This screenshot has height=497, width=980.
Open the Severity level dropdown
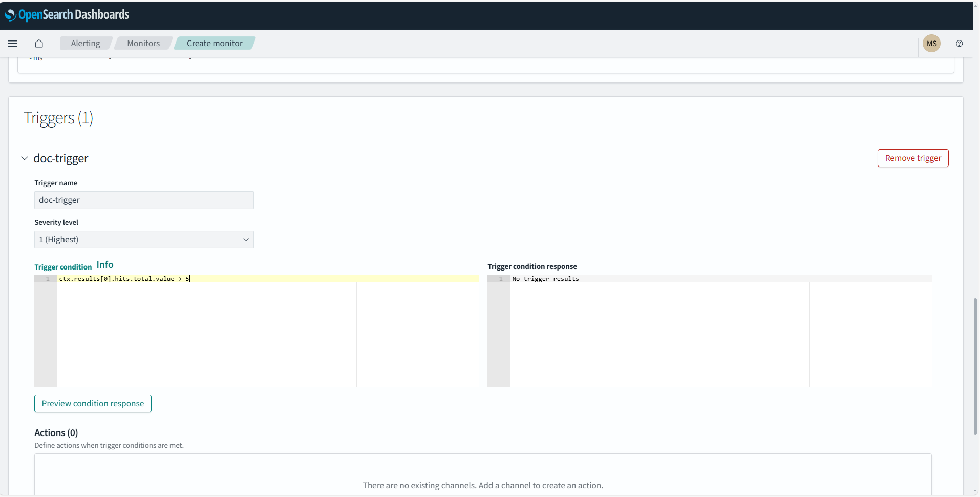(144, 240)
